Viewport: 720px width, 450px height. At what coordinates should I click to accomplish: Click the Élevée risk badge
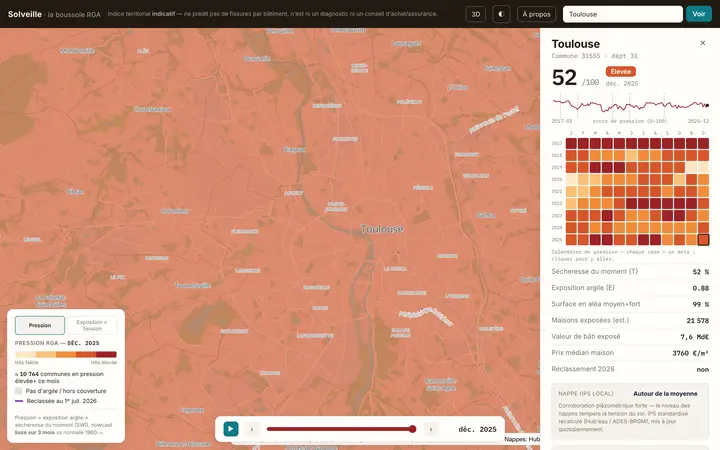[621, 72]
